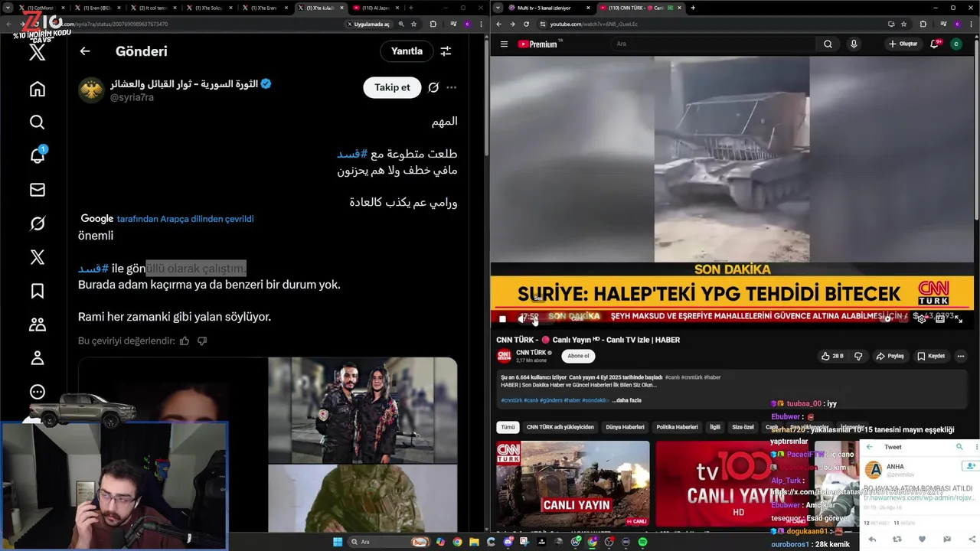Open the CNN TÜRK channel avatar
Viewport: 980px width, 551px height.
(504, 356)
